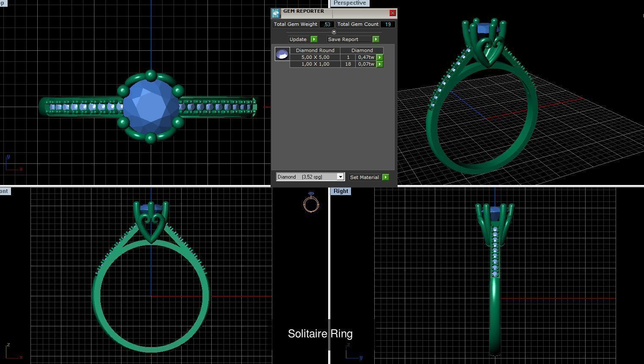Click the green arrow beside Save Report
This screenshot has height=364, width=644.
[376, 39]
